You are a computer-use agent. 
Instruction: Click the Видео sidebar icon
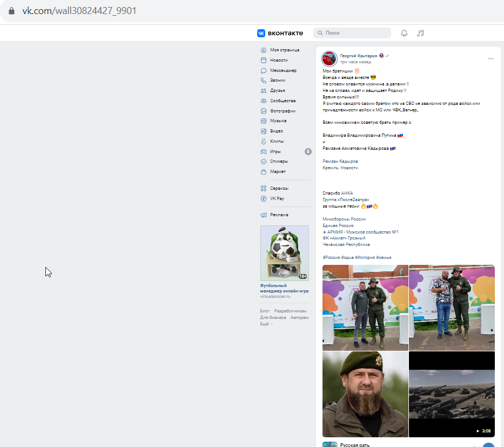coord(264,131)
